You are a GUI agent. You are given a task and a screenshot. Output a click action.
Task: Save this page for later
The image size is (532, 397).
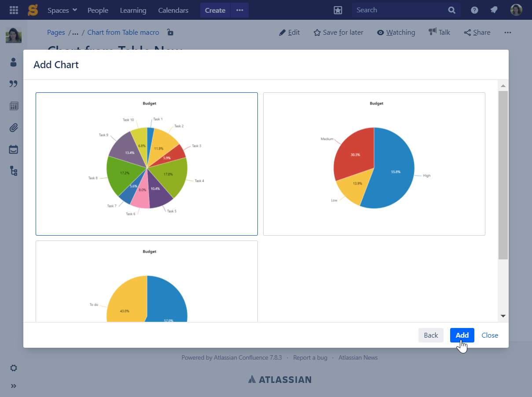(x=338, y=32)
